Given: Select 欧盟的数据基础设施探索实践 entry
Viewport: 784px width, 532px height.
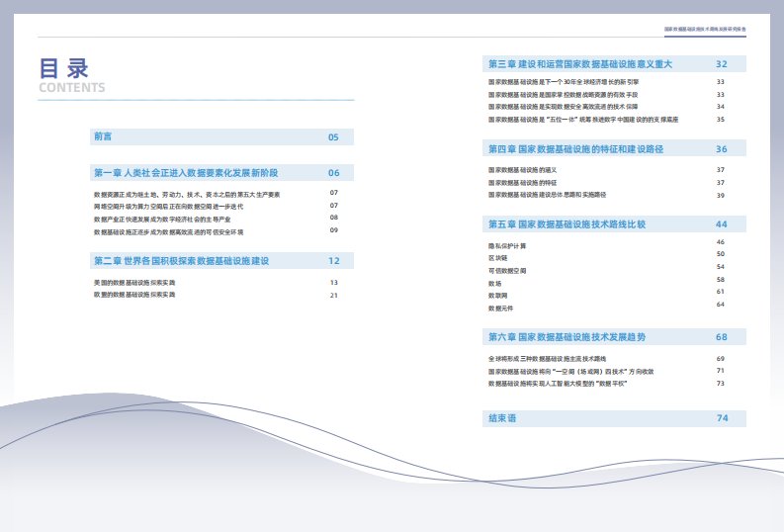Looking at the screenshot, I should point(134,295).
